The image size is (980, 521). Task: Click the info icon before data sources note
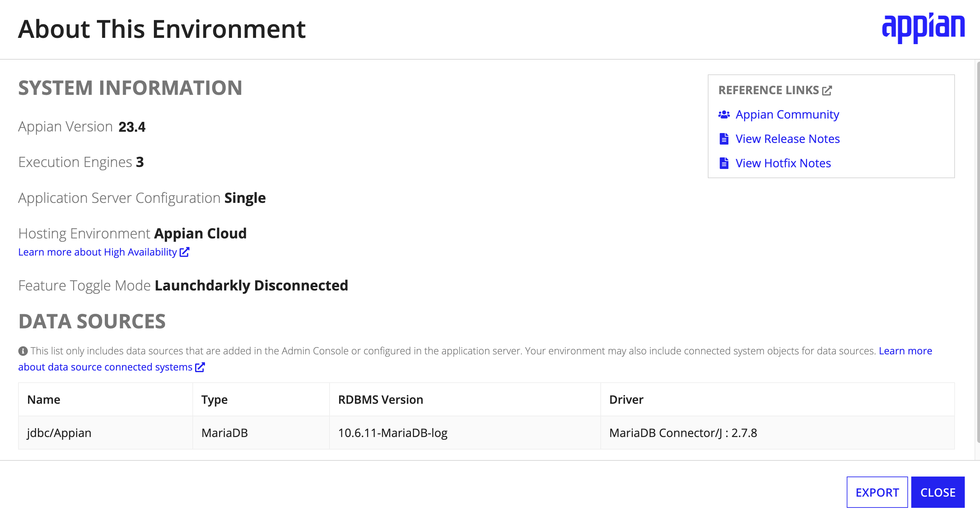point(23,351)
